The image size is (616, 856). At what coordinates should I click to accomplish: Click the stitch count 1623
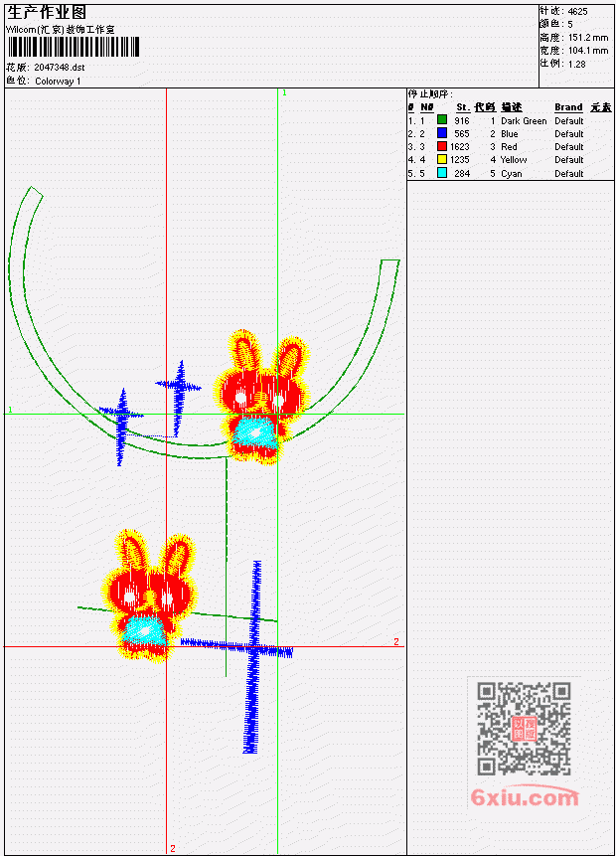[460, 147]
